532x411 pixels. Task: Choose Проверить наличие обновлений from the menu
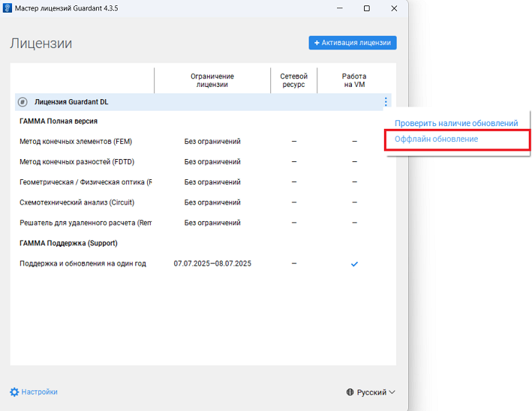(x=456, y=123)
